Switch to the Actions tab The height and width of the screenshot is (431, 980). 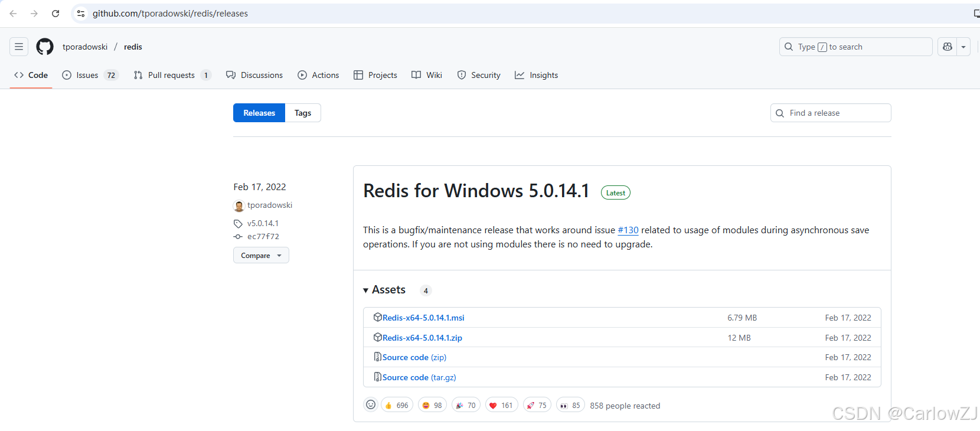point(318,75)
